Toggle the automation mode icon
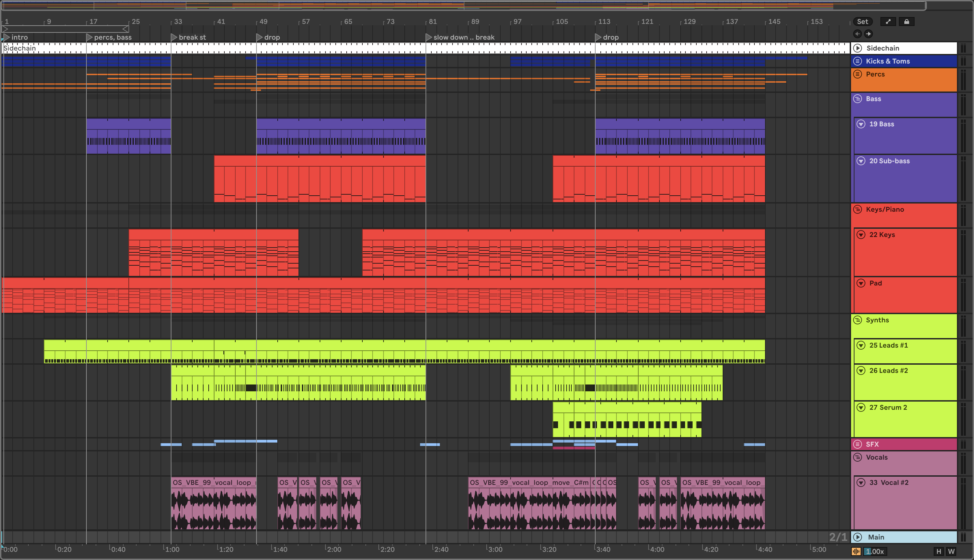974x560 pixels. point(888,22)
